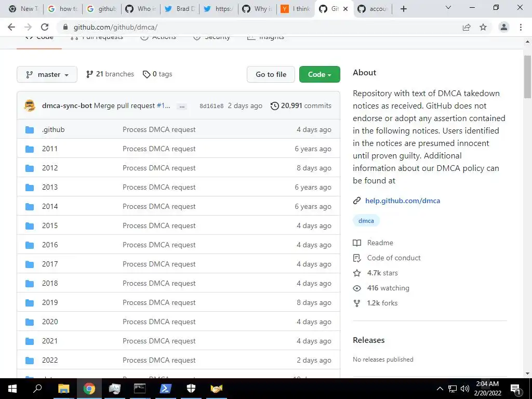Click the Code of conduct icon
This screenshot has height=399, width=532.
click(356, 258)
